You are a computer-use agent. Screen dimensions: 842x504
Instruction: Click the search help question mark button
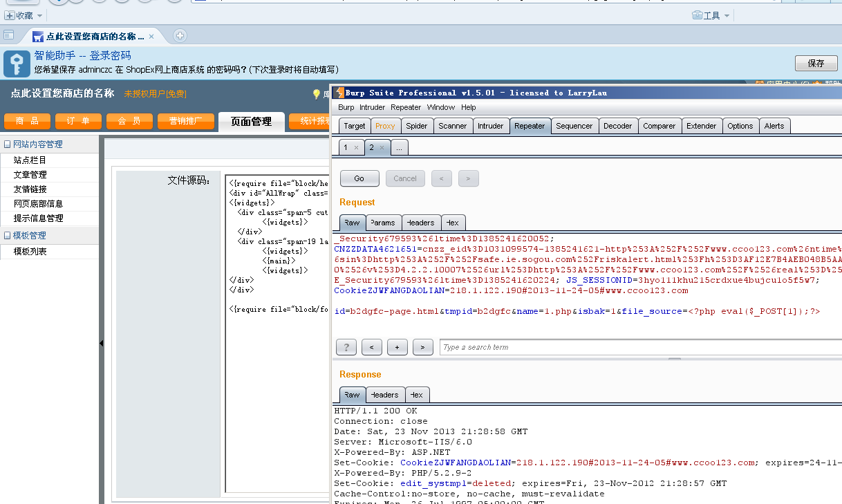[x=346, y=347]
